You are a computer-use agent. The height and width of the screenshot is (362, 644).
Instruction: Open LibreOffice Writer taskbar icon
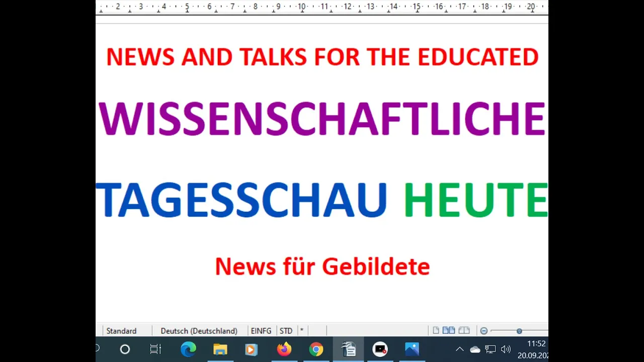point(348,349)
